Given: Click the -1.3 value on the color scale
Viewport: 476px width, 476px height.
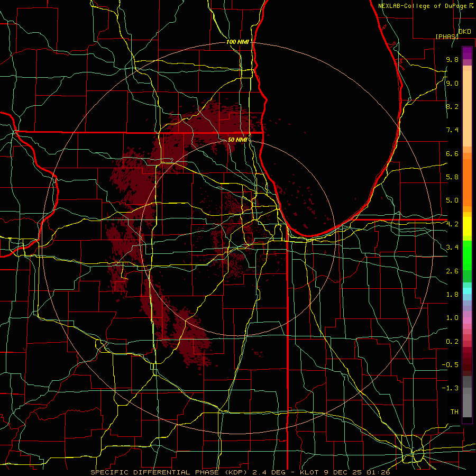Looking at the screenshot, I should 450,388.
